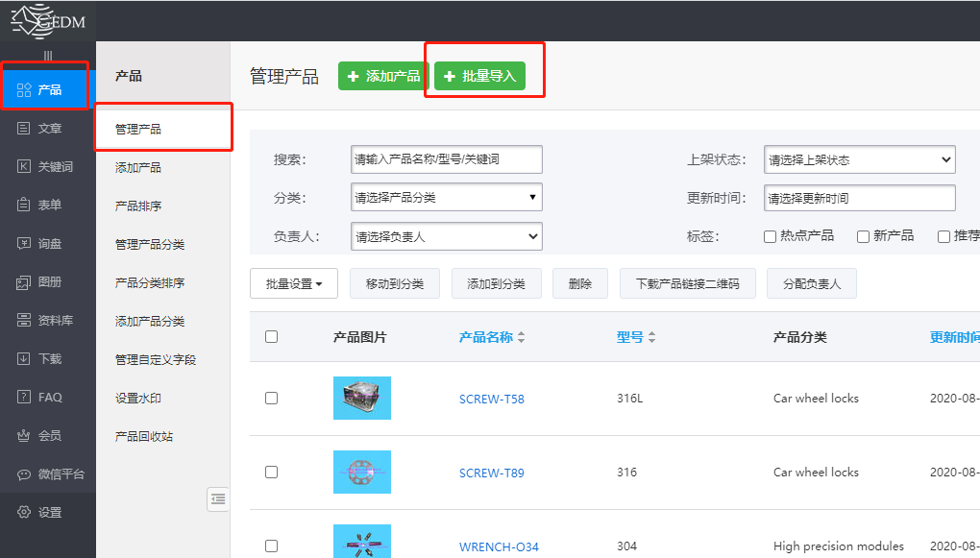Click the WRENCH-O34 product thumbnail
The height and width of the screenshot is (558, 980).
(362, 541)
